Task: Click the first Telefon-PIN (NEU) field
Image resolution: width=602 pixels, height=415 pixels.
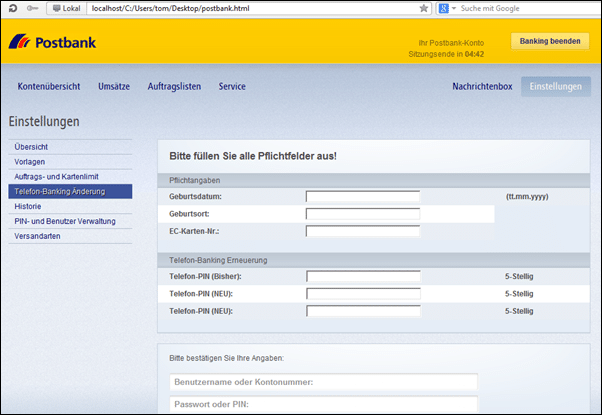Action: [363, 294]
